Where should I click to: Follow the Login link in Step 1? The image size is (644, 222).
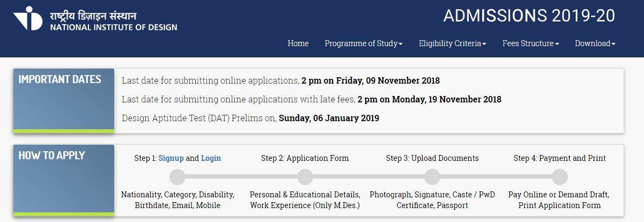(x=211, y=158)
